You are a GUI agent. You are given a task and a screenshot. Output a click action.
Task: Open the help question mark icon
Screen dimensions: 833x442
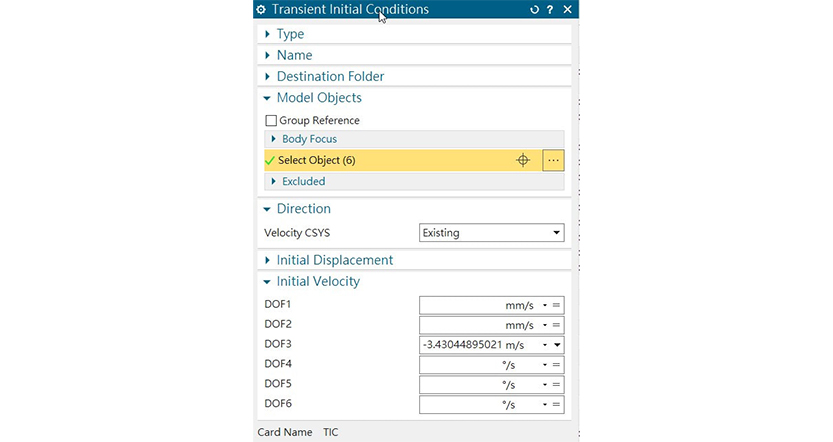click(550, 10)
